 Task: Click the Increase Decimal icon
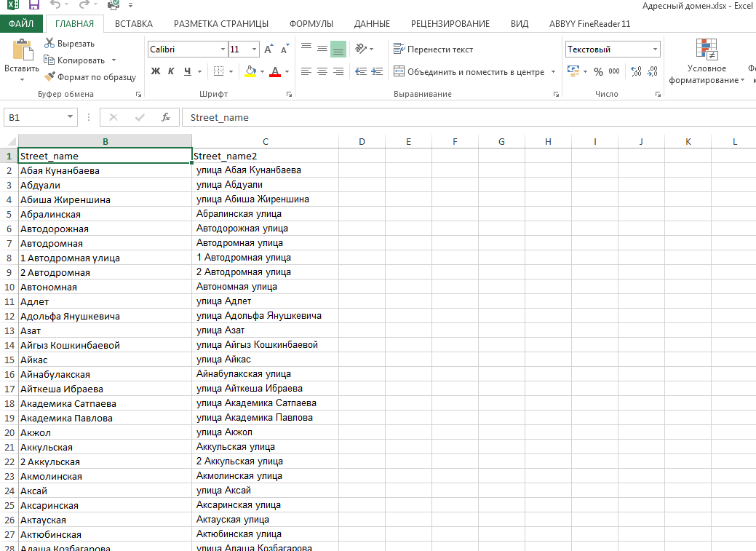(636, 71)
